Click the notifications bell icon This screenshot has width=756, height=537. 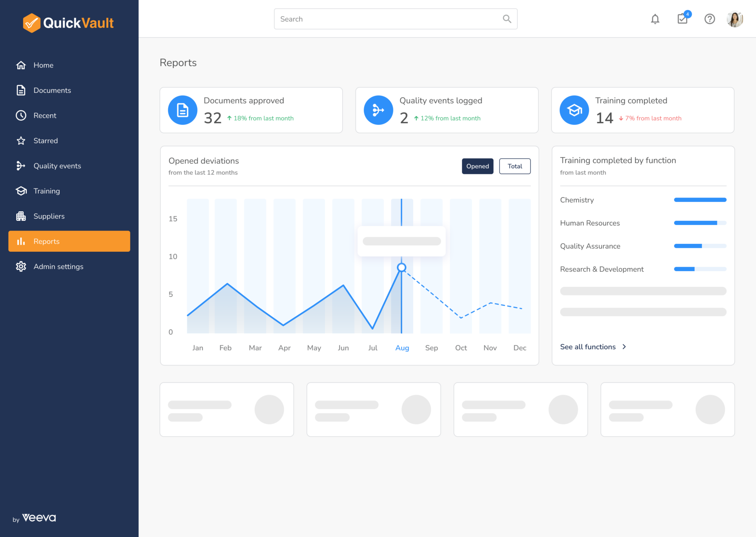[655, 19]
